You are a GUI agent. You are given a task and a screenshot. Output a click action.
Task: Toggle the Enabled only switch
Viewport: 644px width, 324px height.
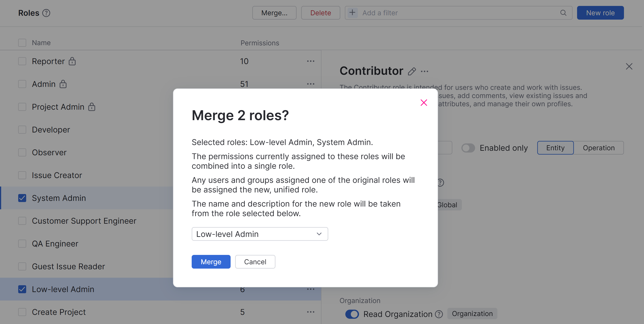pos(468,148)
